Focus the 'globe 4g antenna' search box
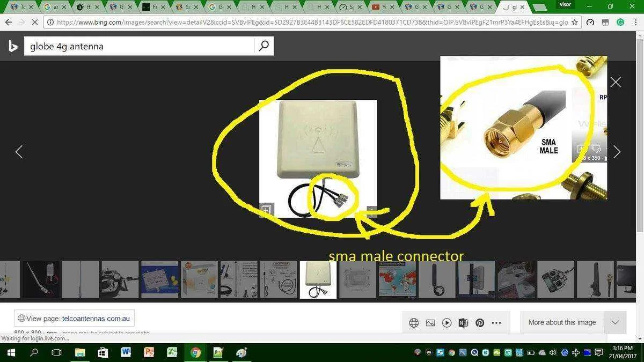Screen dimensions: 644x362 pos(139,46)
